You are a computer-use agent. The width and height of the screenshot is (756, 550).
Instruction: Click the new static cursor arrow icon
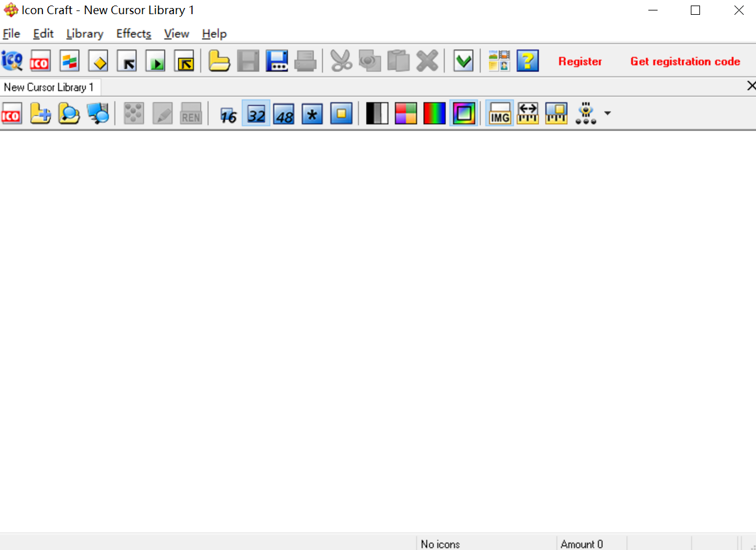coord(127,61)
